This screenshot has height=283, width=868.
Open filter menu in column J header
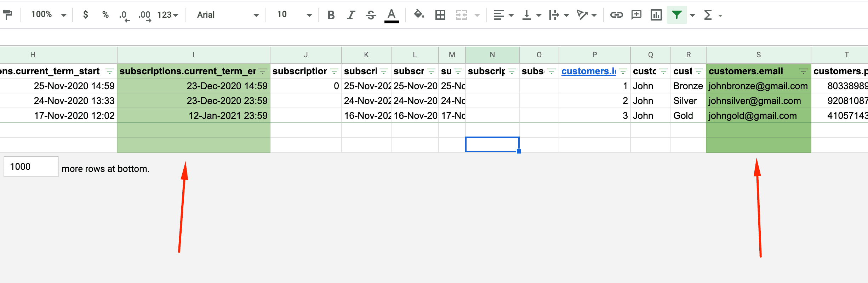(x=334, y=71)
